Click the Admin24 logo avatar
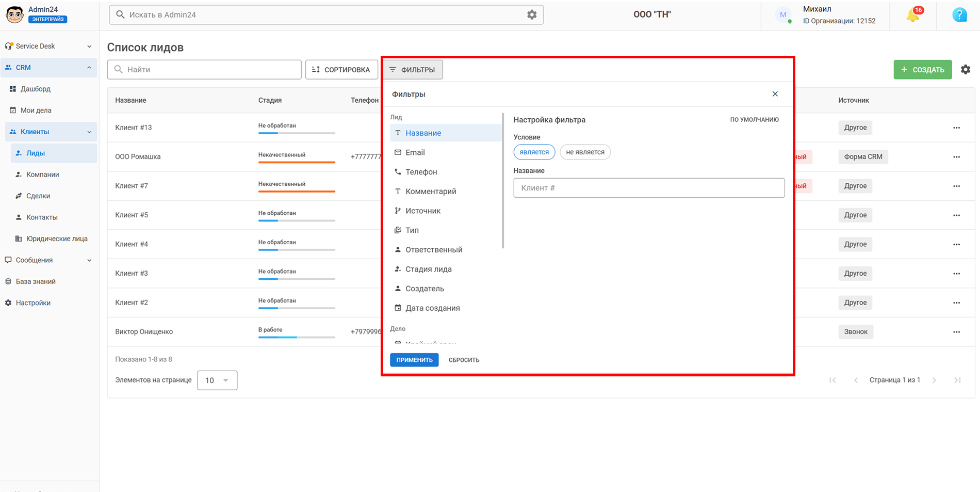Viewport: 980px width, 492px height. tap(14, 15)
